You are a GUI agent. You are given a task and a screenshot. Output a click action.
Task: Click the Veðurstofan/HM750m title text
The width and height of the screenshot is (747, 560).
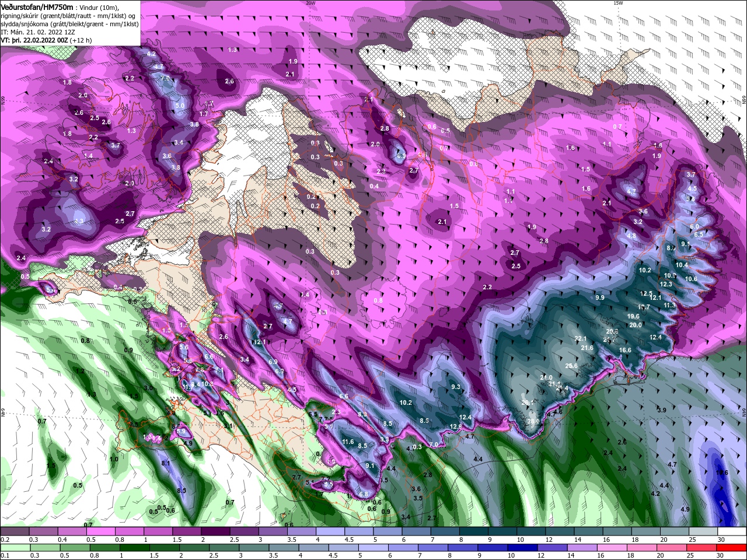coord(37,6)
